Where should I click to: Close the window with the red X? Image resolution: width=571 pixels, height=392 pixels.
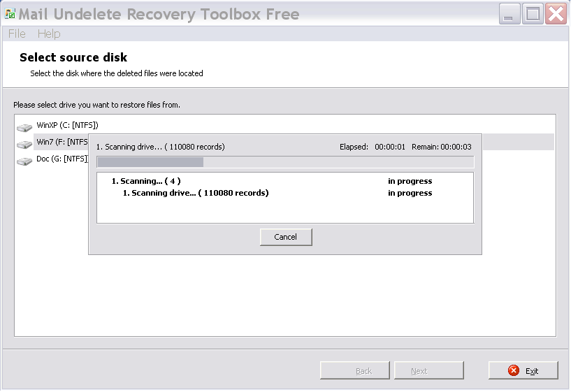[x=556, y=14]
